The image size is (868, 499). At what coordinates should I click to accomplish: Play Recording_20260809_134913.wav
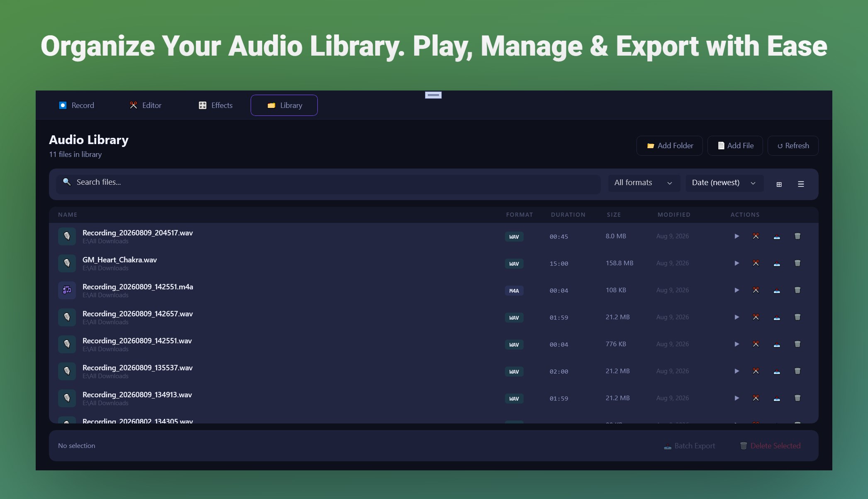point(736,398)
